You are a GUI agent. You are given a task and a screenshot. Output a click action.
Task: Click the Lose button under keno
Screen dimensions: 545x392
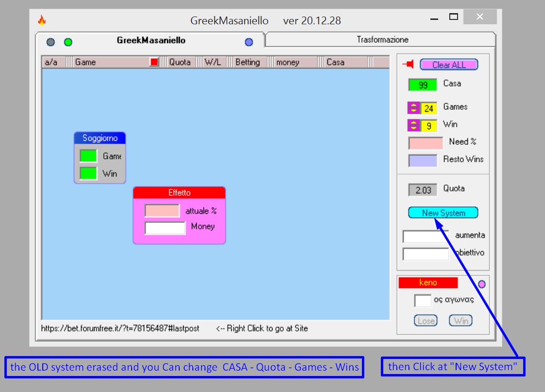tap(426, 321)
